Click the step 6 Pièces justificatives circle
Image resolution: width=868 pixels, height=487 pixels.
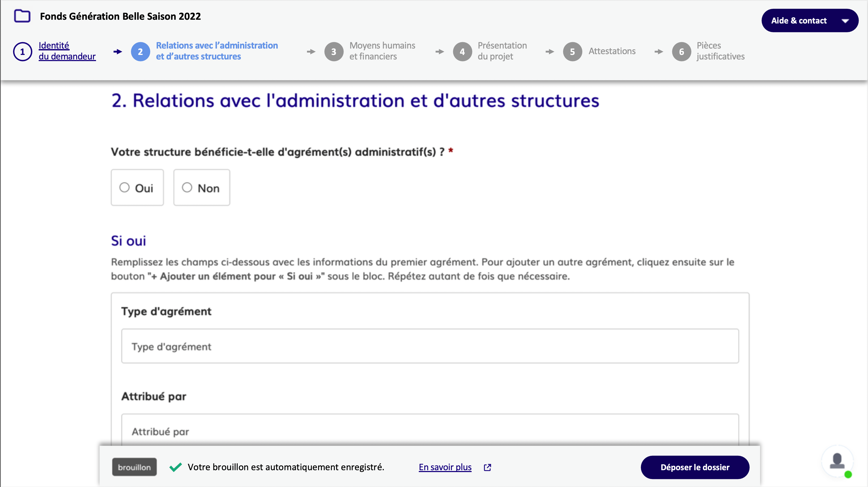pos(682,51)
